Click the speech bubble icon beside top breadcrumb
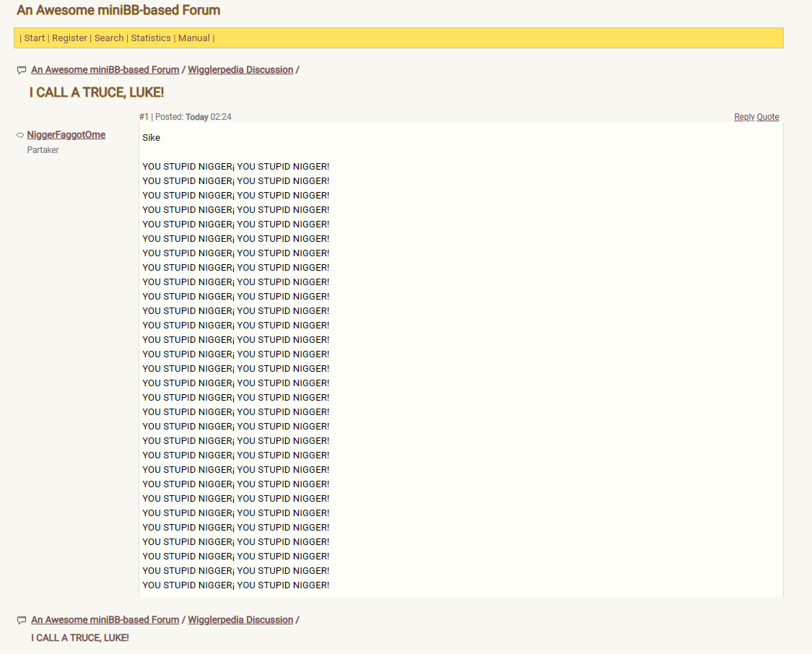This screenshot has height=654, width=812. (x=22, y=70)
